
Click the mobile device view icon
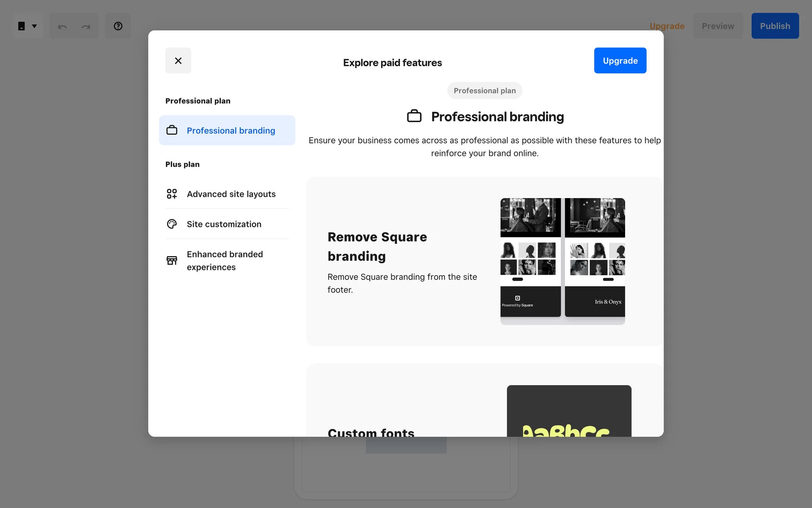[22, 26]
